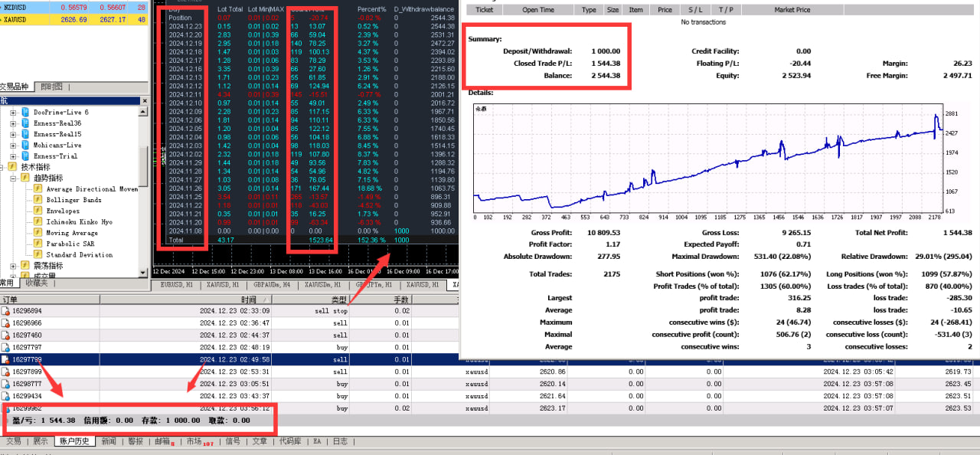Viewport: 980px width, 455px height.
Task: Click the Exness-Real15 account icon
Action: [24, 134]
